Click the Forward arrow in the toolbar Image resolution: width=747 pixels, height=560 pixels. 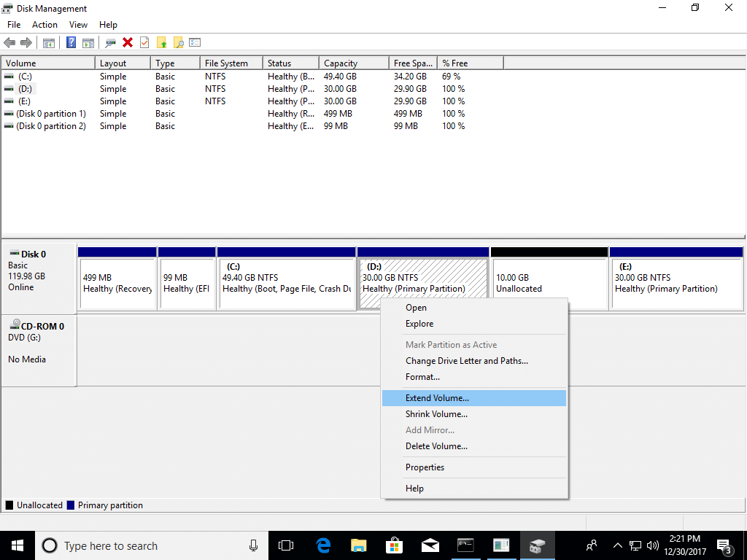point(26,42)
